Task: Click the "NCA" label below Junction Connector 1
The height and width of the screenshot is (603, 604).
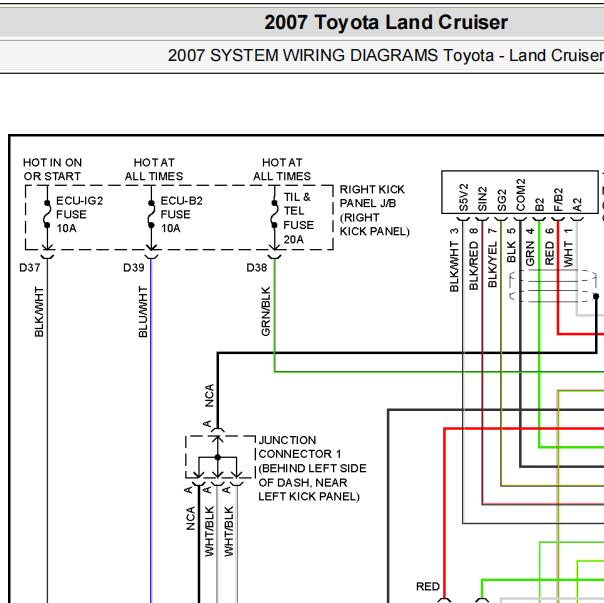Action: (x=191, y=518)
